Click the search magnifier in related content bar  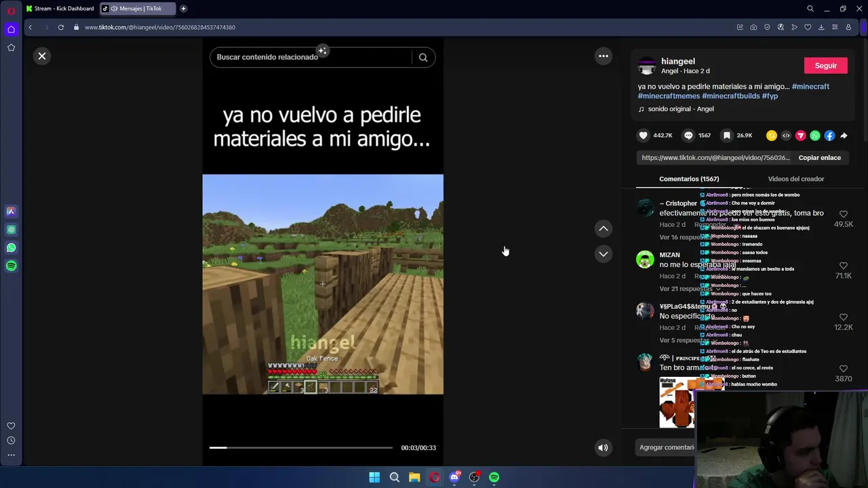point(423,58)
